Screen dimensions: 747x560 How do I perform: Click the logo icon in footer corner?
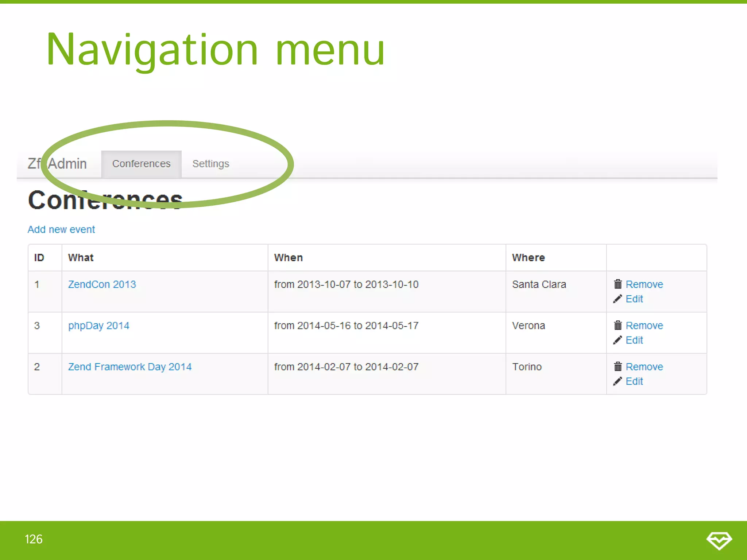coord(719,540)
